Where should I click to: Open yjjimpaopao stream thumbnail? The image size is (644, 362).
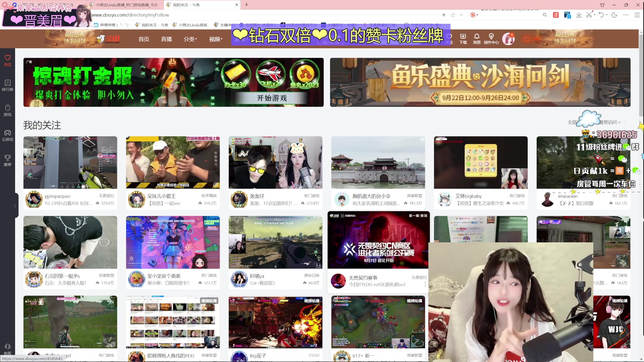pyautogui.click(x=70, y=163)
